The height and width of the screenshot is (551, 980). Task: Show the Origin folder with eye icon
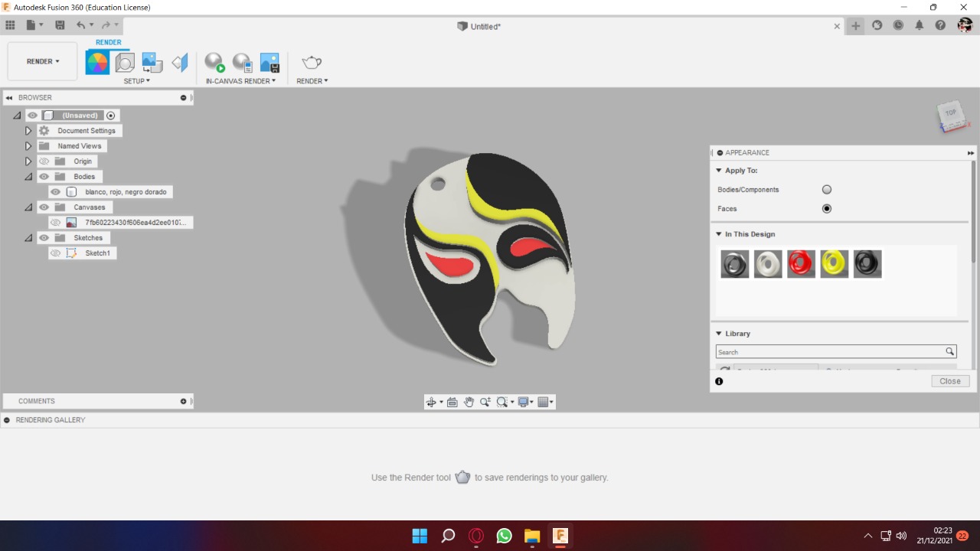click(44, 161)
